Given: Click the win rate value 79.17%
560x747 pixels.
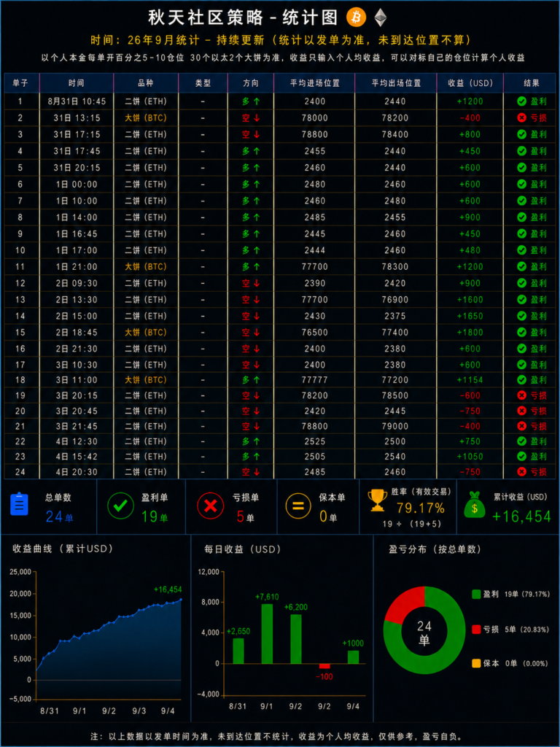Looking at the screenshot, I should [x=421, y=508].
